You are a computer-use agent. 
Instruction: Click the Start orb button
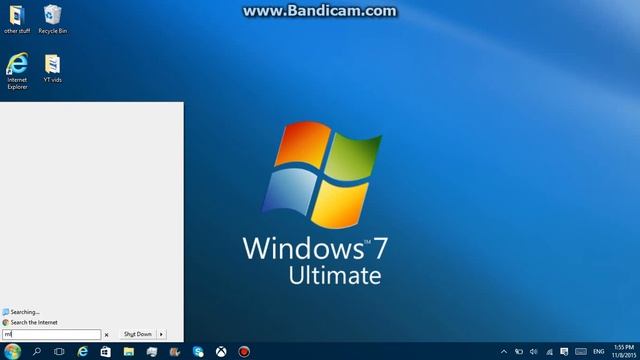tap(13, 351)
